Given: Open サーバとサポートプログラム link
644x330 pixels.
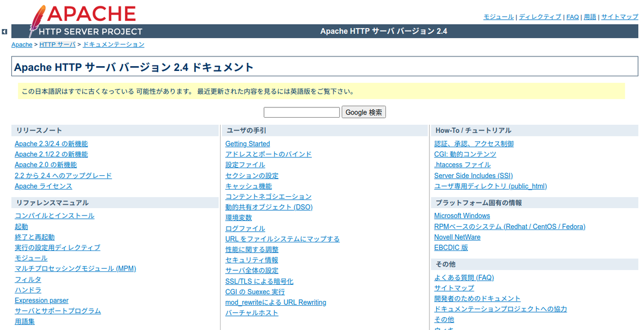Looking at the screenshot, I should point(58,311).
